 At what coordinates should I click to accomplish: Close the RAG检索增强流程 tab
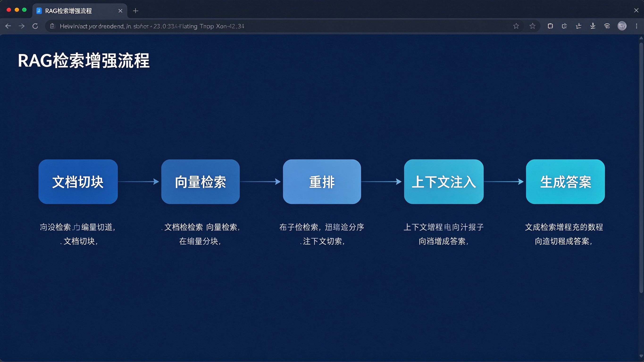click(x=120, y=11)
